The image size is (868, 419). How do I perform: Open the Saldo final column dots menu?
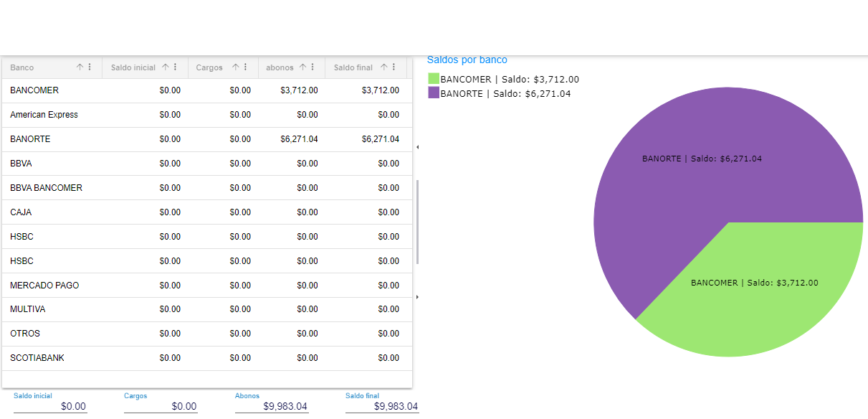pos(394,67)
